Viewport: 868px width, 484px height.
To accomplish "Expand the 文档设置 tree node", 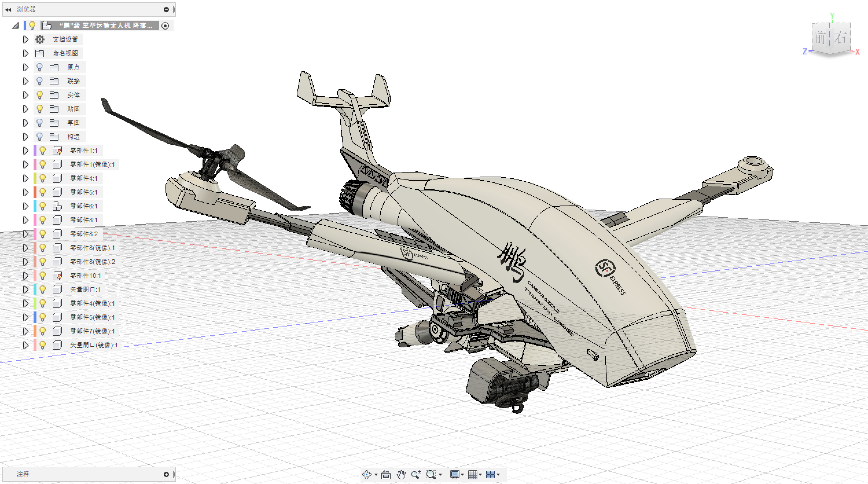I will 26,39.
